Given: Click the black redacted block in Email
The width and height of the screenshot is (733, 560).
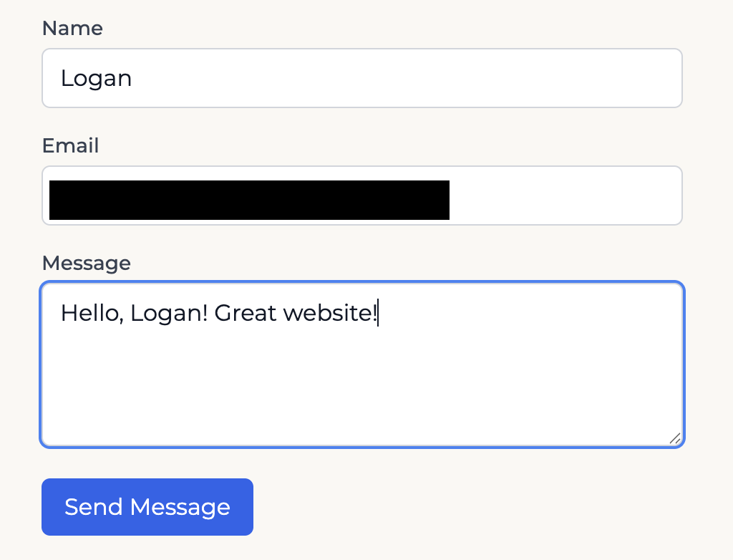Looking at the screenshot, I should [x=249, y=200].
